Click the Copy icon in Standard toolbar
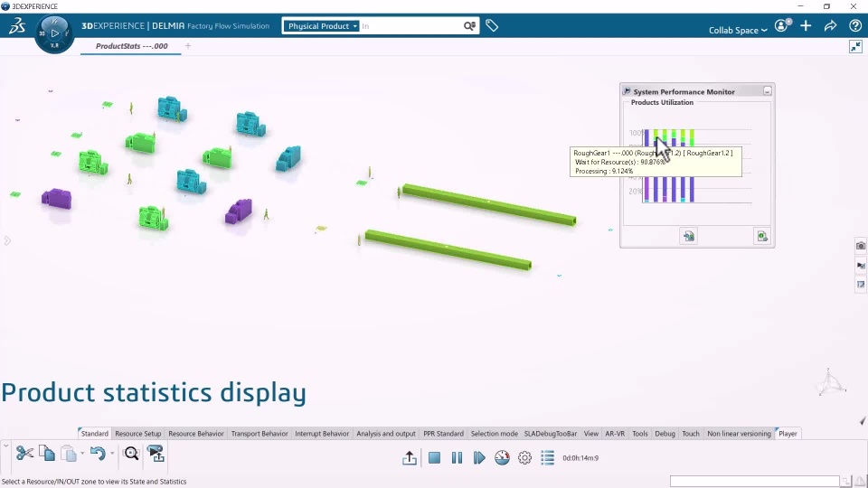This screenshot has width=868, height=488. coord(47,454)
